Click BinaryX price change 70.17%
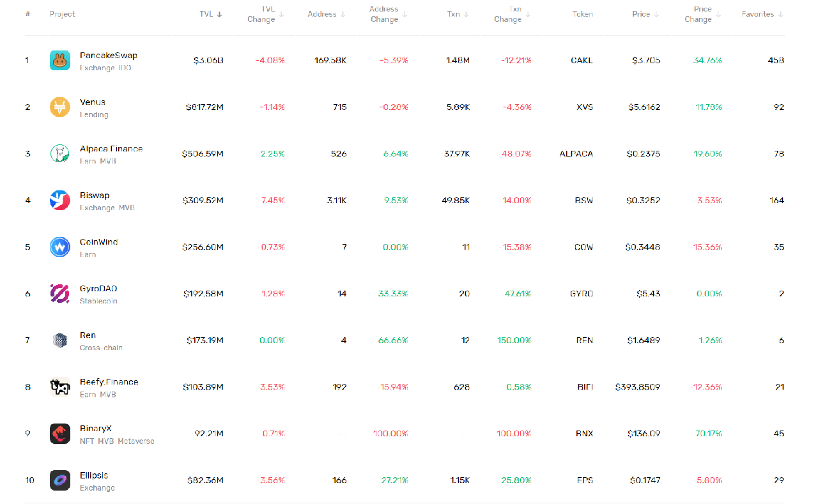Image resolution: width=818 pixels, height=504 pixels. pyautogui.click(x=709, y=434)
